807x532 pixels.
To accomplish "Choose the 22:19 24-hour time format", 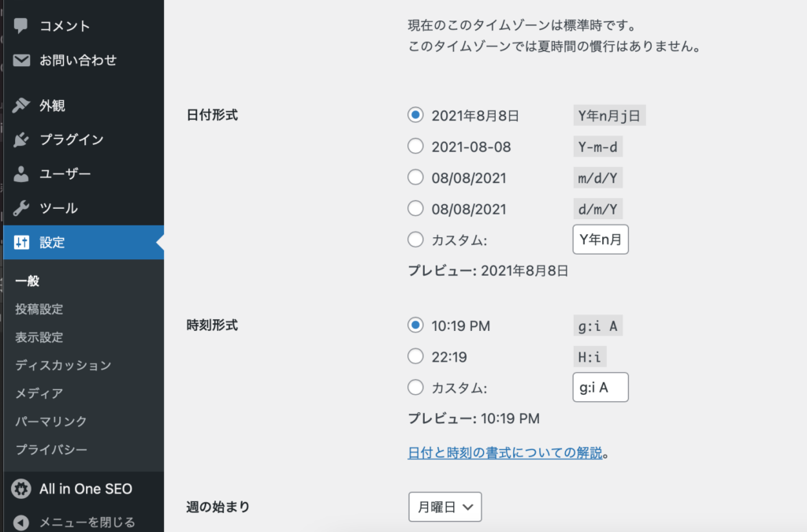I will click(x=415, y=357).
